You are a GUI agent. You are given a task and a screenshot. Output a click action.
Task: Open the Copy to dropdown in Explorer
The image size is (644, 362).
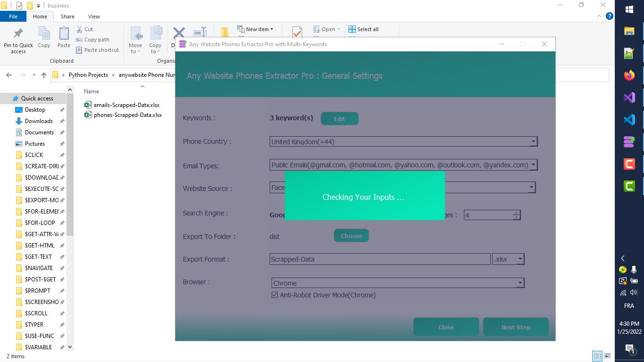click(x=155, y=41)
